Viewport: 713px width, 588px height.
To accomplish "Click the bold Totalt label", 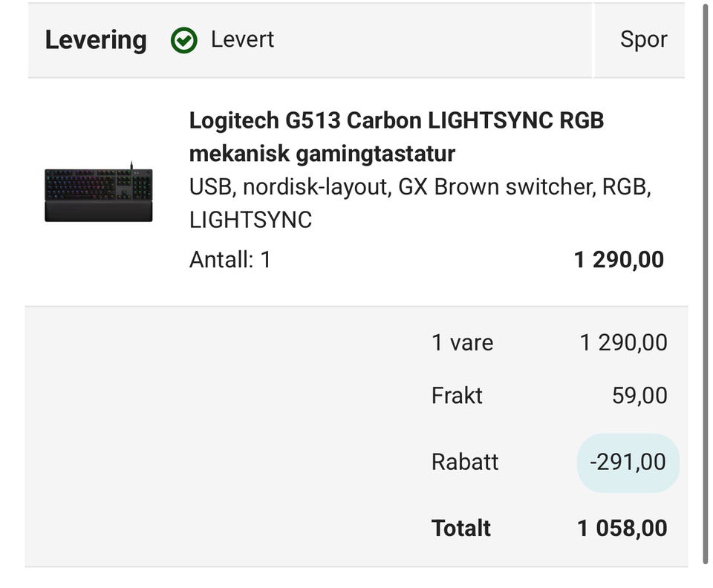I will 460,528.
